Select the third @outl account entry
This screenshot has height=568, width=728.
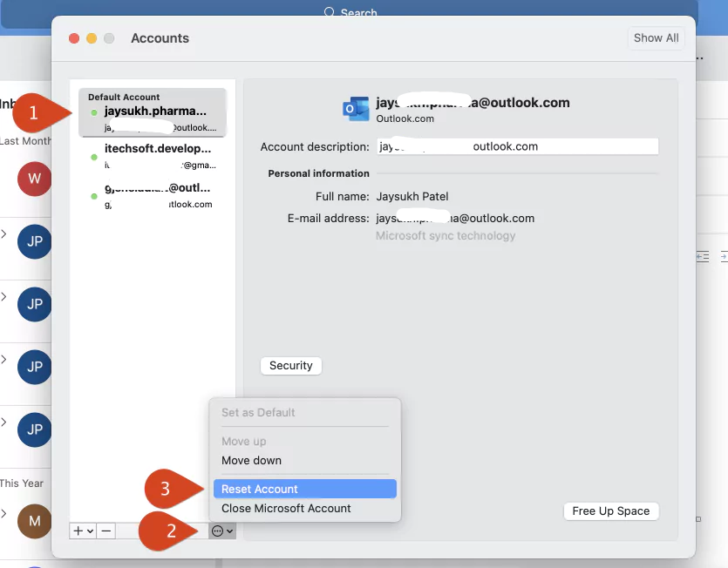click(x=153, y=195)
